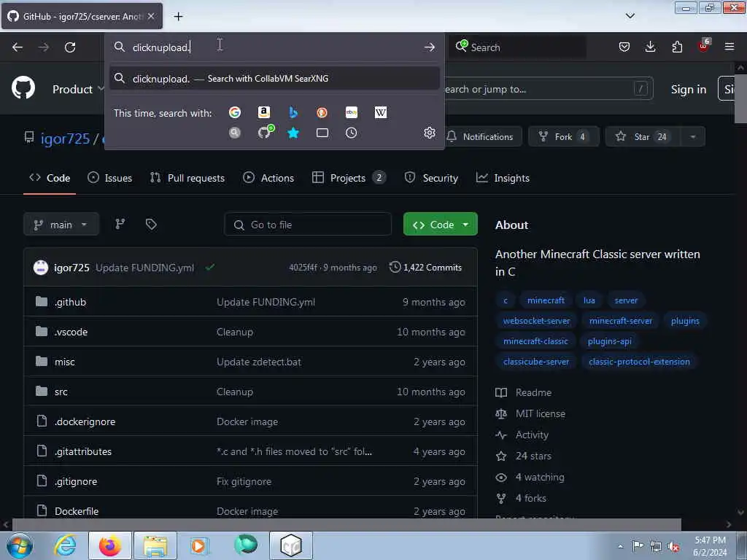The image size is (747, 560).
Task: Switch to the Code tab
Action: [x=50, y=178]
